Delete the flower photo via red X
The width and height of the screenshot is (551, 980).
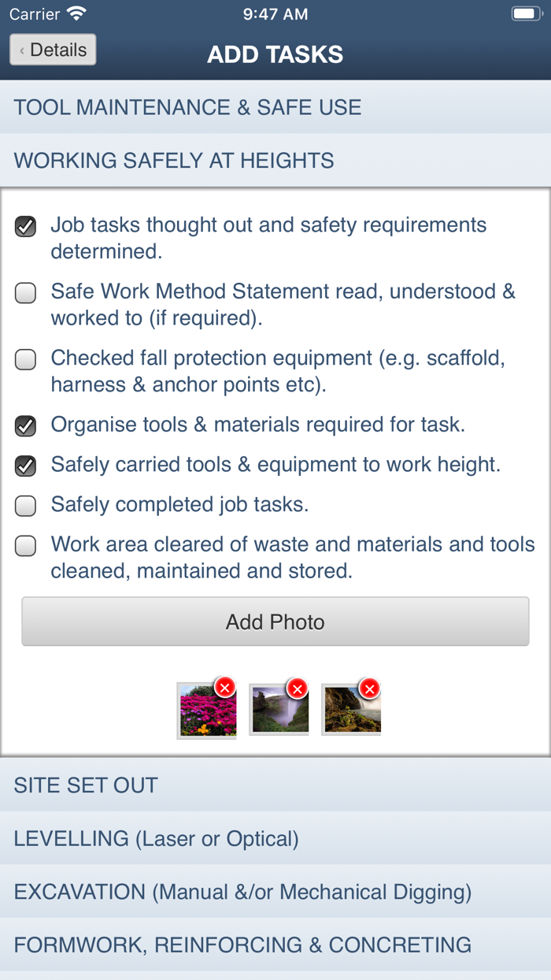(x=226, y=687)
